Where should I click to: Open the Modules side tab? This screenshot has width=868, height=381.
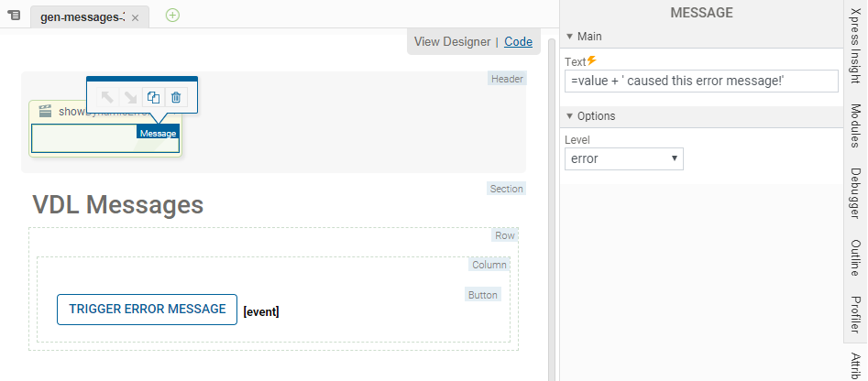[x=854, y=125]
